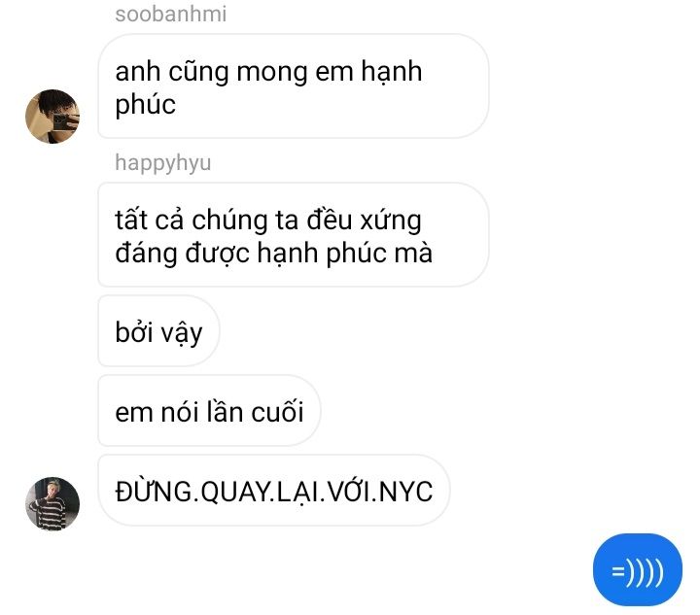700x615 pixels.
Task: Tap the blue "=))))" sent message
Action: coord(638,570)
